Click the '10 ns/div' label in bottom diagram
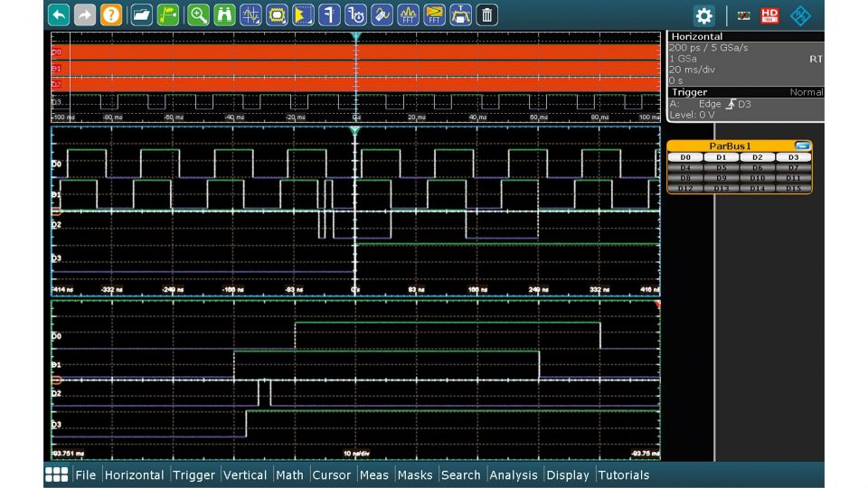The image size is (868, 488). (356, 454)
